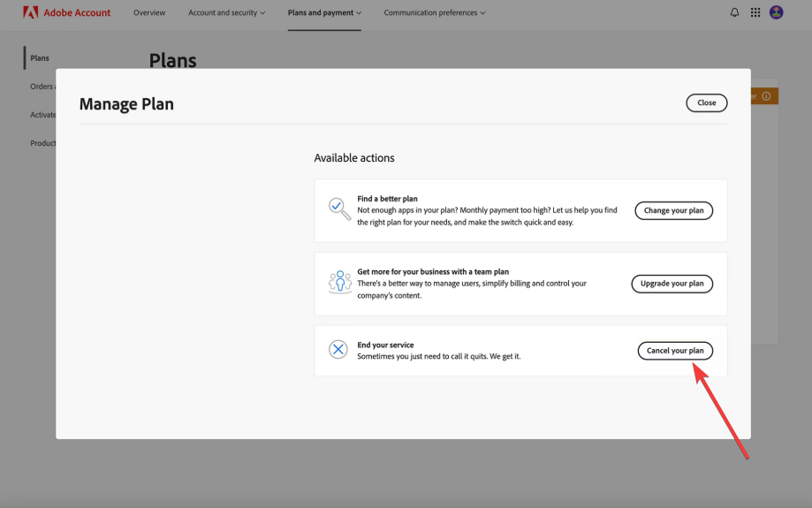The width and height of the screenshot is (812, 508).
Task: Click the Adobe logo icon
Action: coord(30,12)
